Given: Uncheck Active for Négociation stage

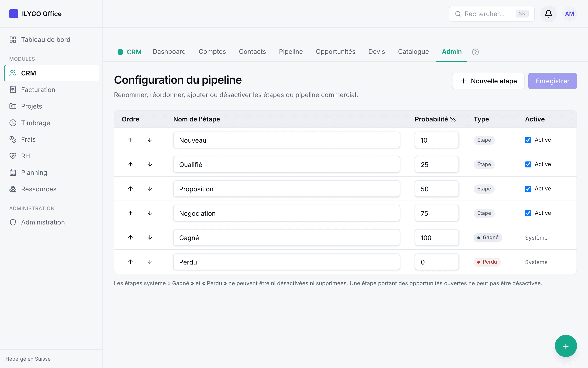Looking at the screenshot, I should tap(528, 213).
